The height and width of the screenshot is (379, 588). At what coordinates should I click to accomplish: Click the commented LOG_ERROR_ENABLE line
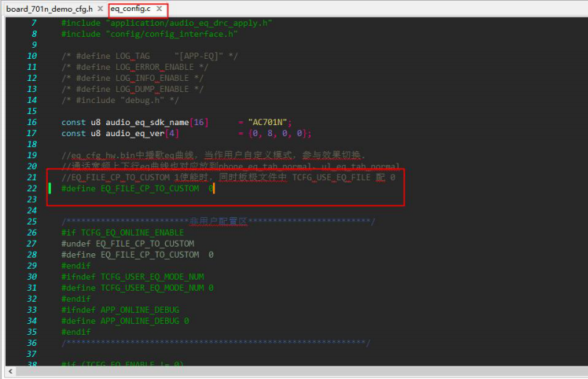coord(135,67)
